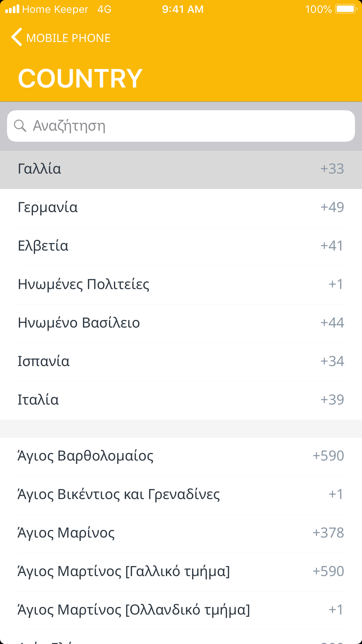Viewport: 362px width, 644px height.
Task: Select Ελβετία with code +41
Action: tap(43, 246)
